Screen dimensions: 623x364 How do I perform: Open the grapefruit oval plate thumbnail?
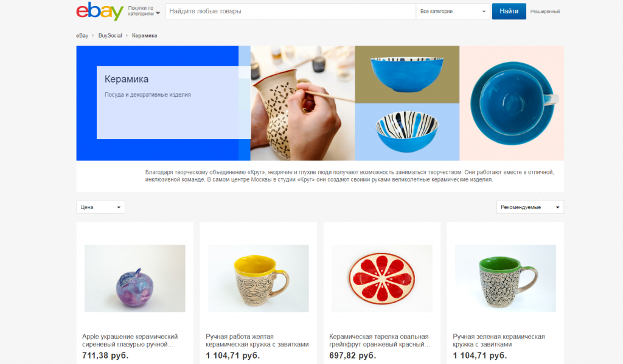(382, 278)
